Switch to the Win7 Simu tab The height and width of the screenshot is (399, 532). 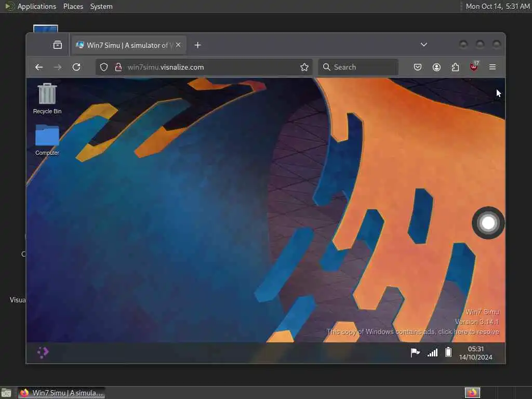[128, 45]
